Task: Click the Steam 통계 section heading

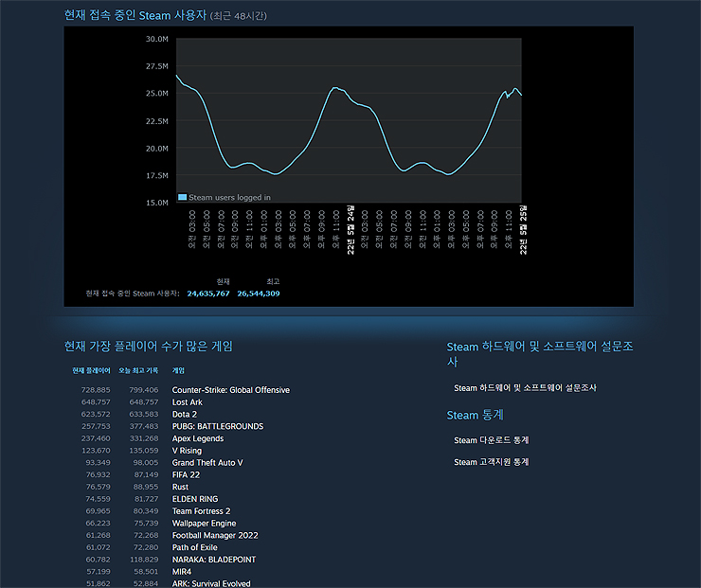Action: click(476, 415)
